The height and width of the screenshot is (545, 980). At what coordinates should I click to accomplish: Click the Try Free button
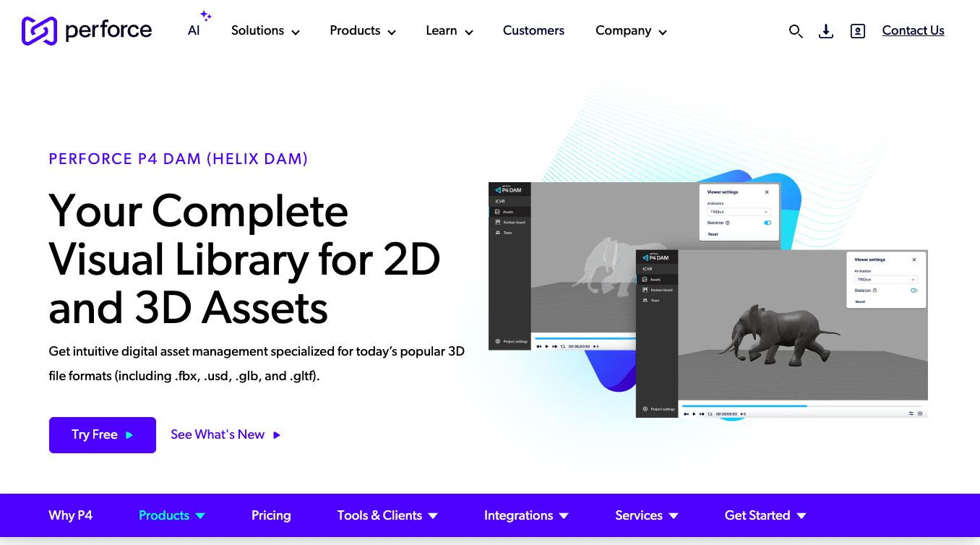click(103, 435)
